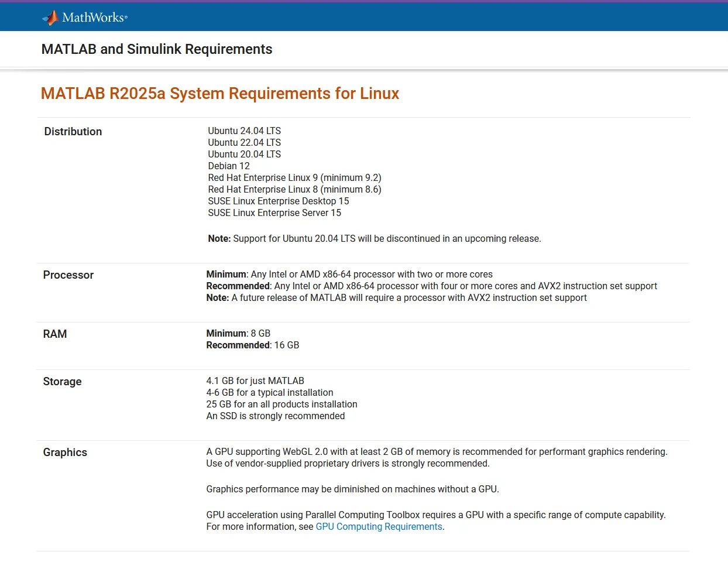Select the 'MATLAB R2025a System Requirements for Linux' heading

click(220, 94)
